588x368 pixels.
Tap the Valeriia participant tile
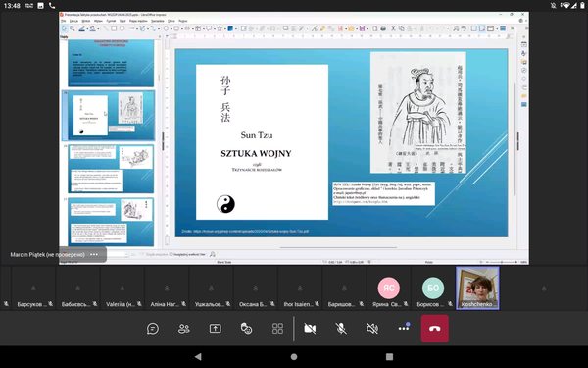122,289
